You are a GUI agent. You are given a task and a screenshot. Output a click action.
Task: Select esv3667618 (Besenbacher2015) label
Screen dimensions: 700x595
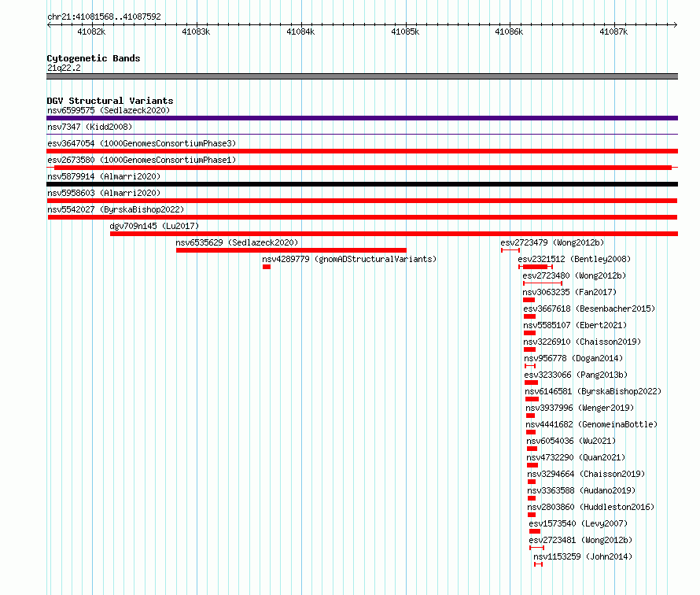(x=589, y=309)
